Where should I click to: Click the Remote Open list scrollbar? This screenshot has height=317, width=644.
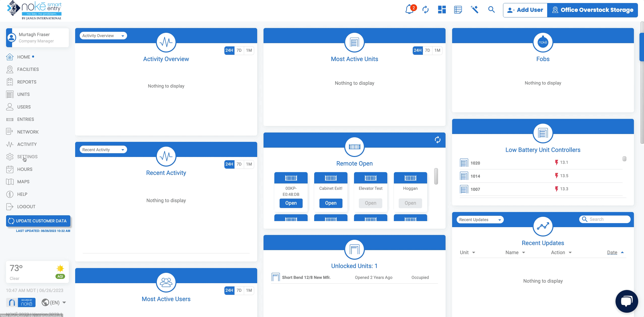[436, 176]
